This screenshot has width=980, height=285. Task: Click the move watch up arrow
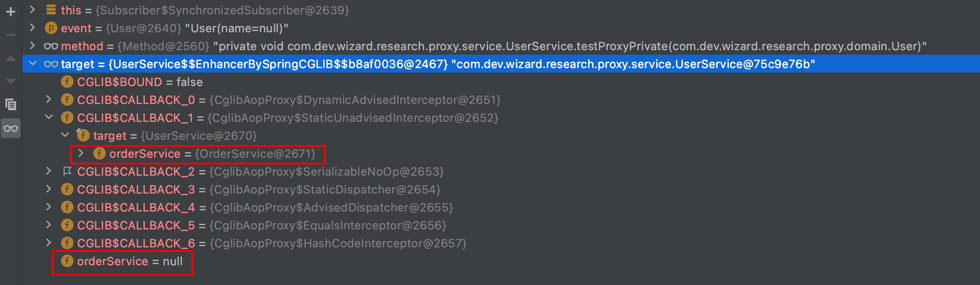coord(11,59)
